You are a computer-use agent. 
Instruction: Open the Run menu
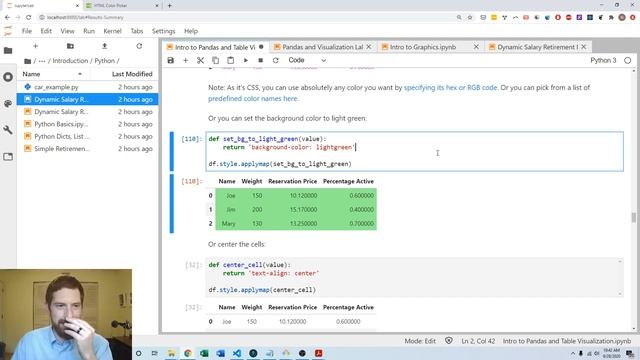(89, 31)
